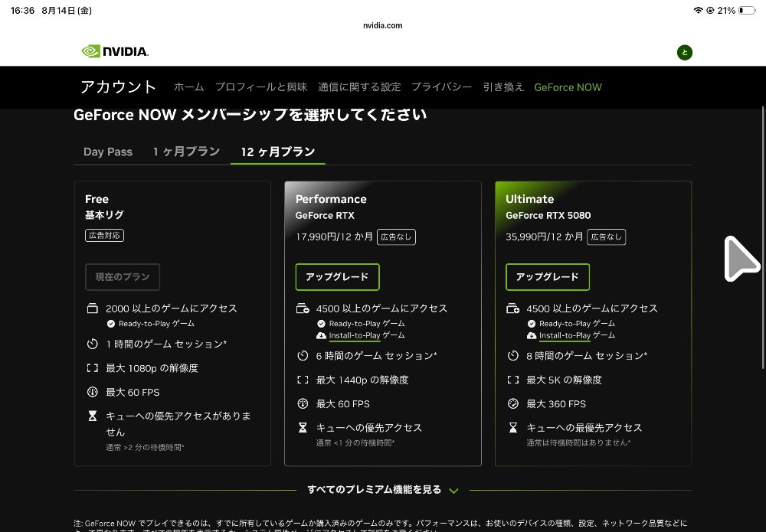Click the Performance plan queue hourglass icon

(x=303, y=428)
